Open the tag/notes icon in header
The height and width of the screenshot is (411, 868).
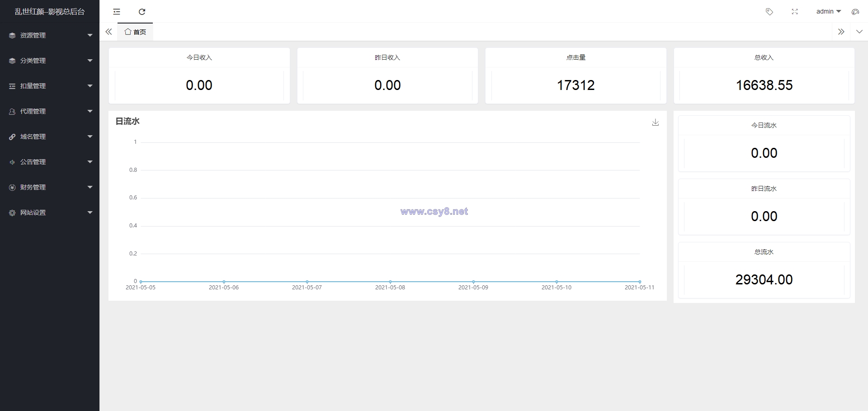click(x=769, y=12)
